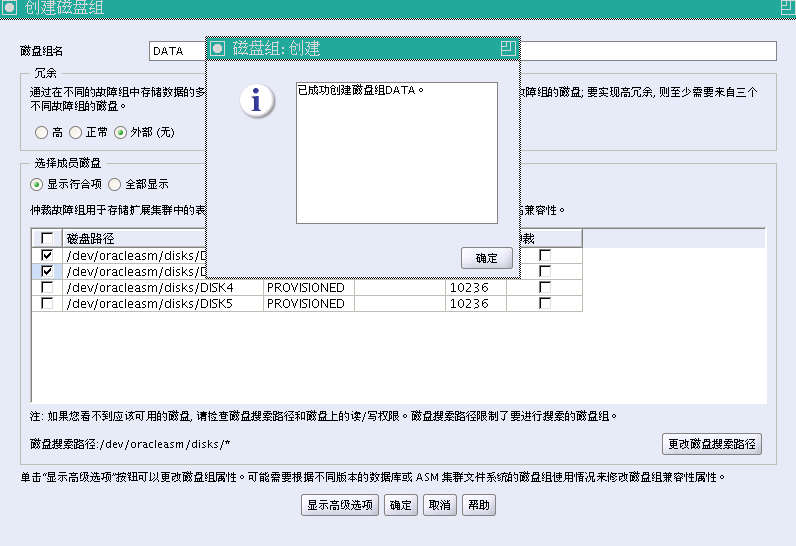Image resolution: width=796 pixels, height=546 pixels.
Task: Tick the quorum checkbox in the first disk row
Action: click(545, 255)
